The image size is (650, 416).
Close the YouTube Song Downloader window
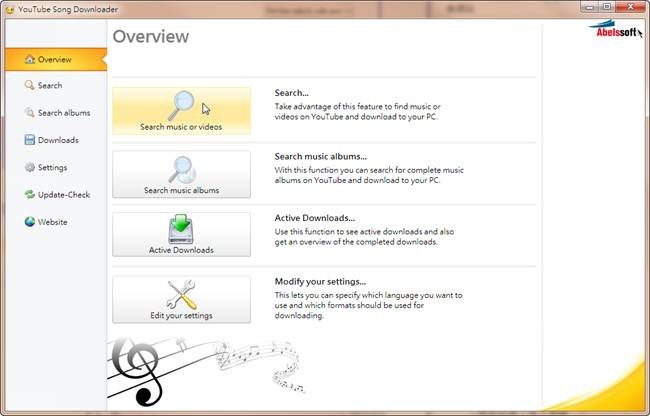pyautogui.click(x=631, y=7)
